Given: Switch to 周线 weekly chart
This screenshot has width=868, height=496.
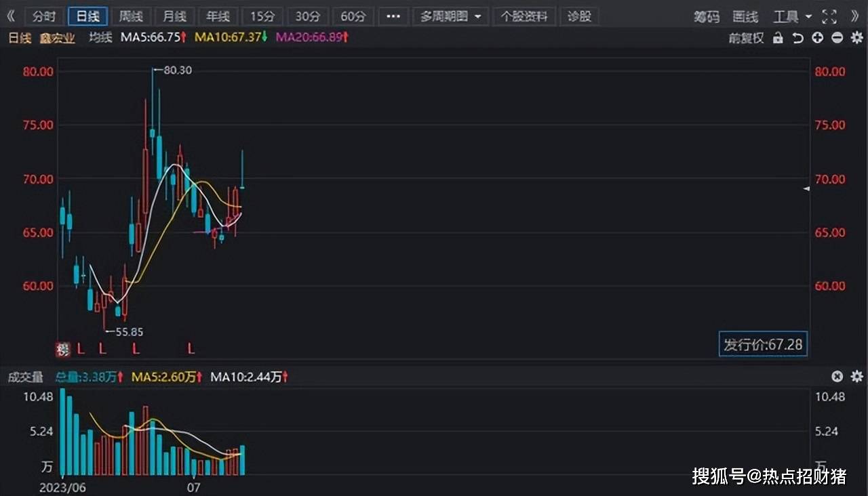Looking at the screenshot, I should 132,16.
